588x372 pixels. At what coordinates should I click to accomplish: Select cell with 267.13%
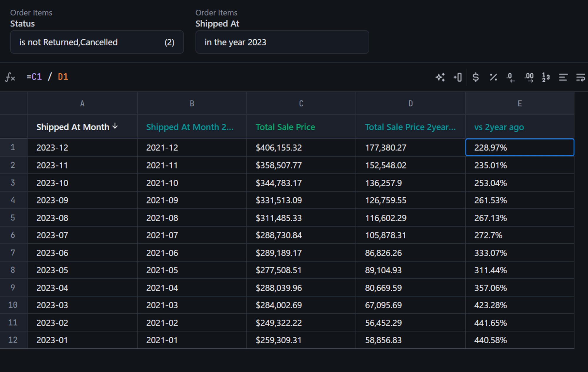pyautogui.click(x=520, y=218)
